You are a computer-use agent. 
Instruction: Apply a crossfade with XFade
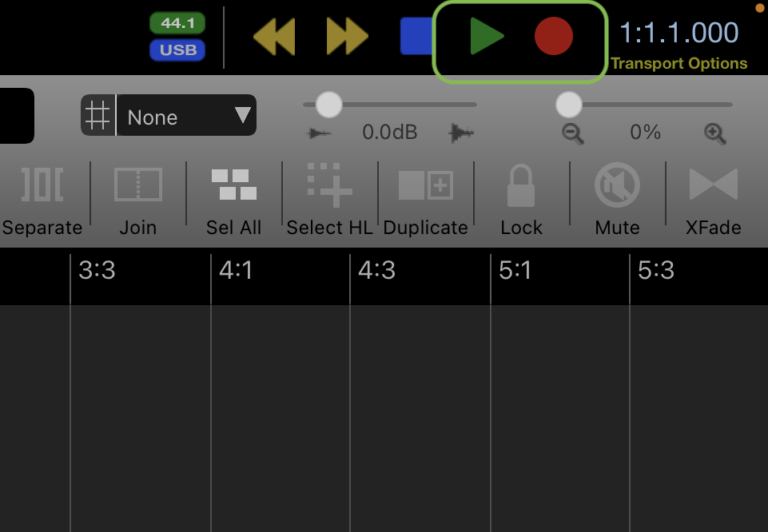(x=713, y=200)
